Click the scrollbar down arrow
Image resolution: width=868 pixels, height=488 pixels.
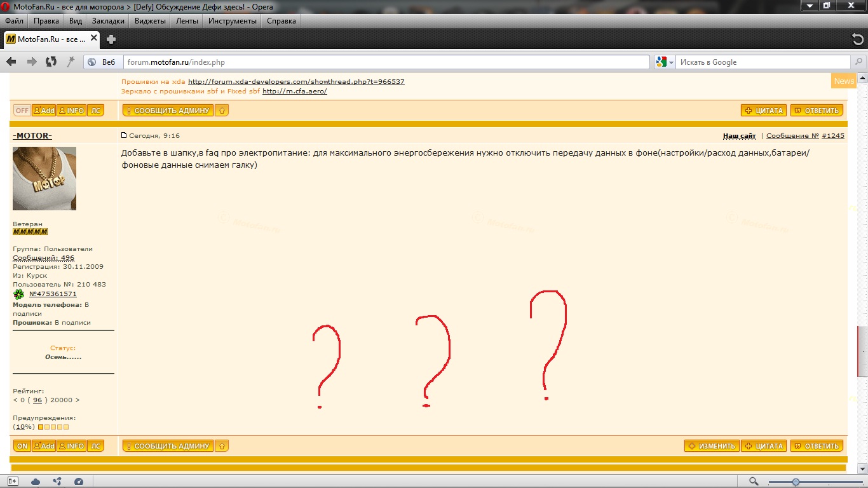click(x=863, y=469)
